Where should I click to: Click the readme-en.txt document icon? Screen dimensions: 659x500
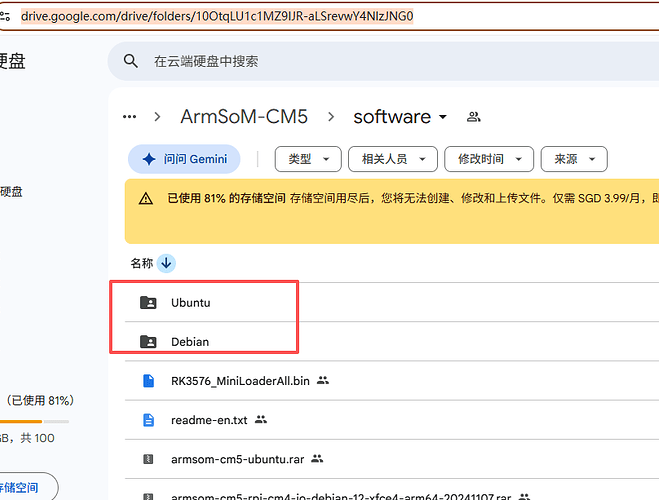click(148, 420)
